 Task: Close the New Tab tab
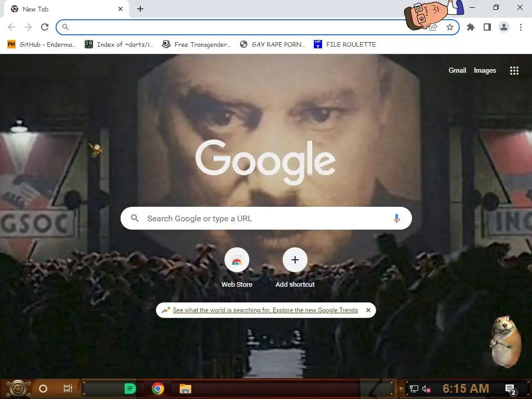(x=121, y=9)
